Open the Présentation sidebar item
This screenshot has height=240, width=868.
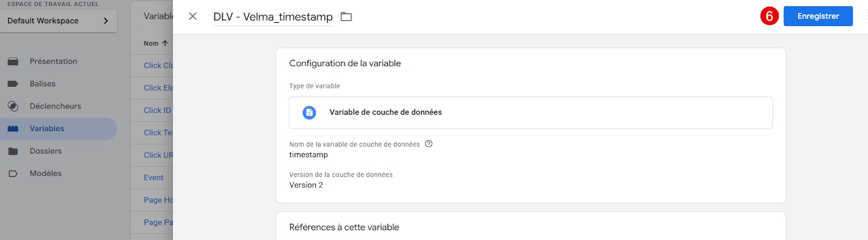coord(53,61)
